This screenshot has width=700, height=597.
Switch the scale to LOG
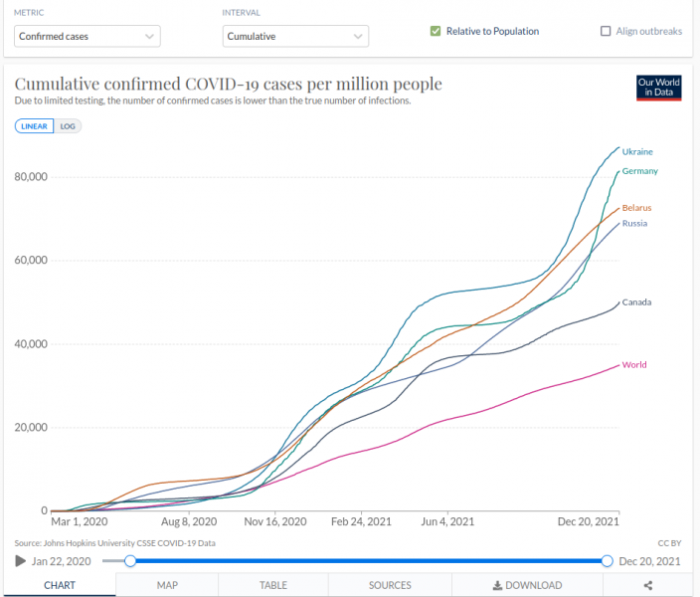click(x=69, y=126)
